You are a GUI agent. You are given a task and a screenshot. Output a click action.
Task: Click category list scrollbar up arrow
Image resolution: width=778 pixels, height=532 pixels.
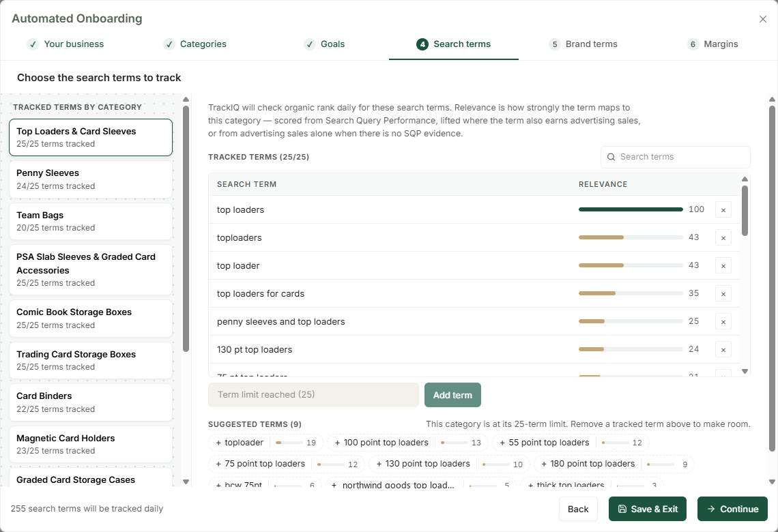[x=186, y=99]
